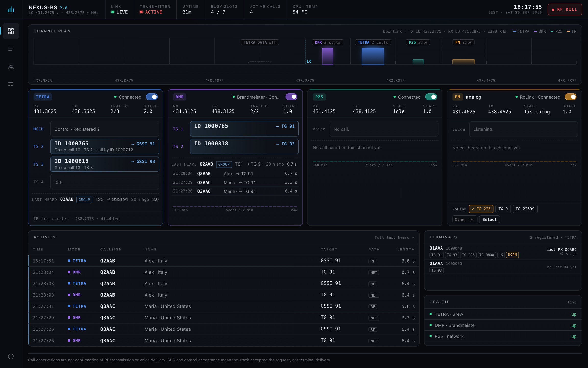Viewport: 588px width, 368px height.
Task: Click TG 226 chip on terminal 1000048
Action: [468, 255]
